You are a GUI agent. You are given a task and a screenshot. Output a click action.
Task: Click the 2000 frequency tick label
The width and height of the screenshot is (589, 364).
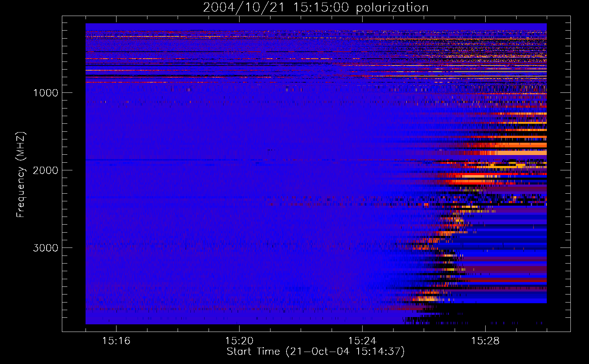coord(46,170)
